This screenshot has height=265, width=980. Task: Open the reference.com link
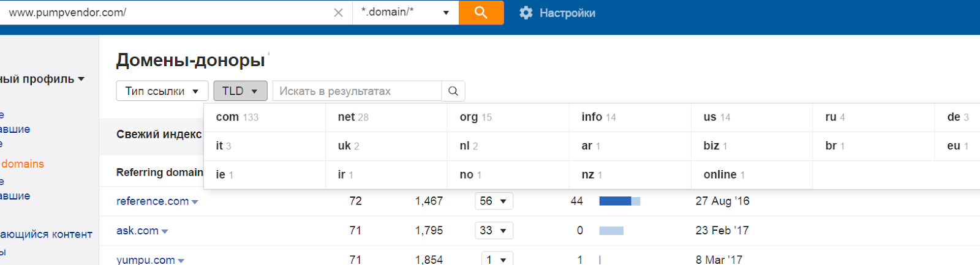(153, 201)
